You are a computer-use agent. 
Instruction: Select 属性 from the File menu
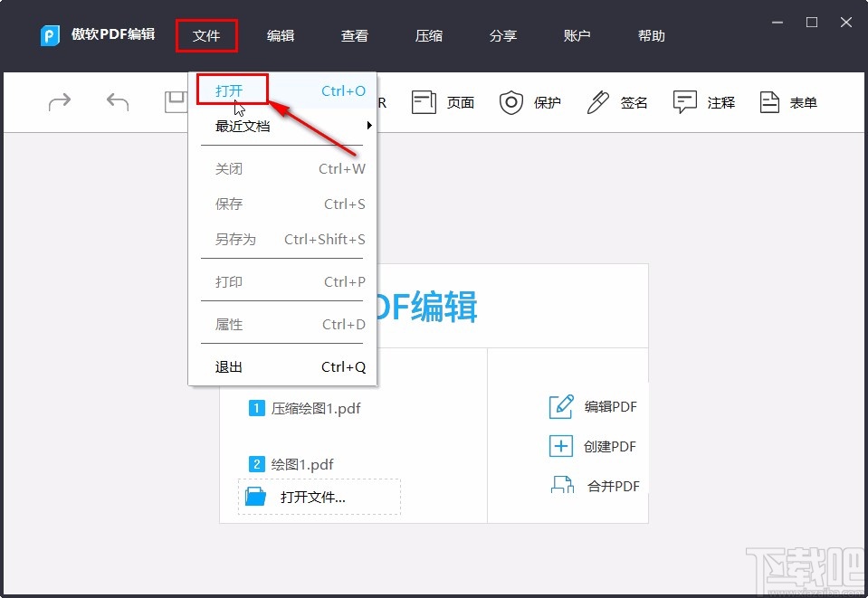click(229, 324)
